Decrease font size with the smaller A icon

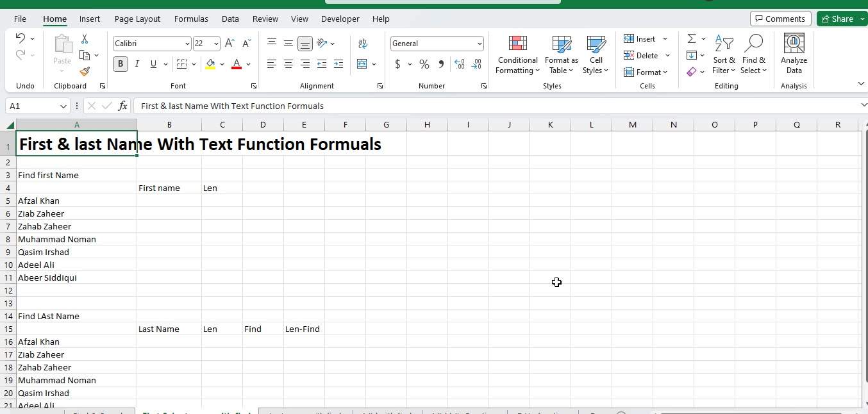(247, 44)
